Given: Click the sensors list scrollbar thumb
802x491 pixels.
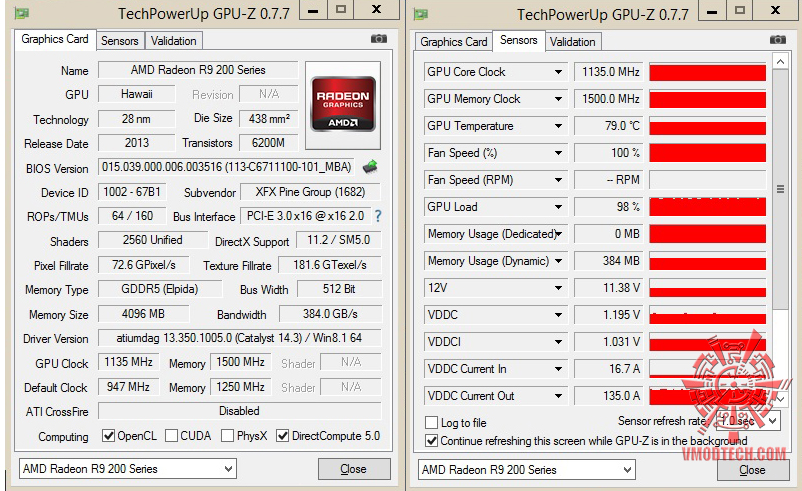Looking at the screenshot, I should 780,189.
